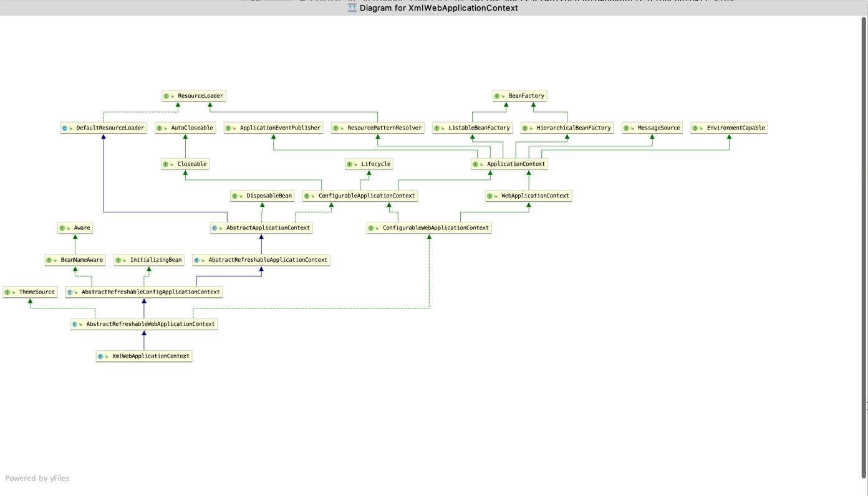
Task: Select the ResourceLoader interface node
Action: tap(194, 96)
